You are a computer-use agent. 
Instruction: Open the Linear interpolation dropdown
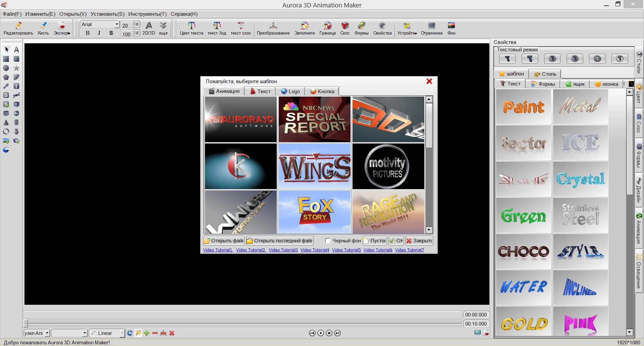tap(122, 333)
